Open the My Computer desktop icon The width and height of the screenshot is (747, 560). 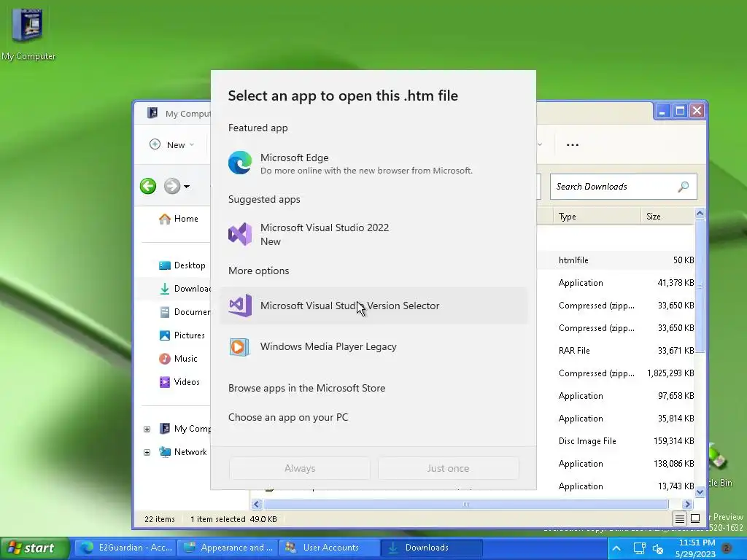coord(28,34)
